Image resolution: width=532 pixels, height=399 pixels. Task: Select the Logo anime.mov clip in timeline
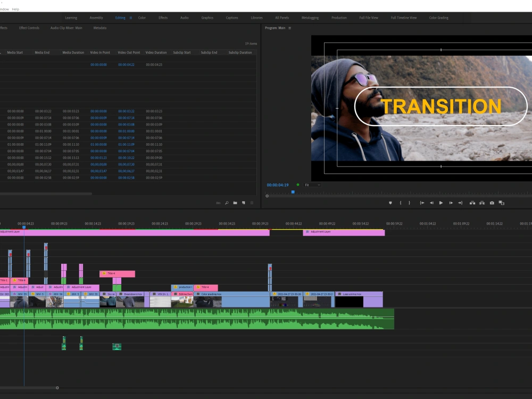359,299
